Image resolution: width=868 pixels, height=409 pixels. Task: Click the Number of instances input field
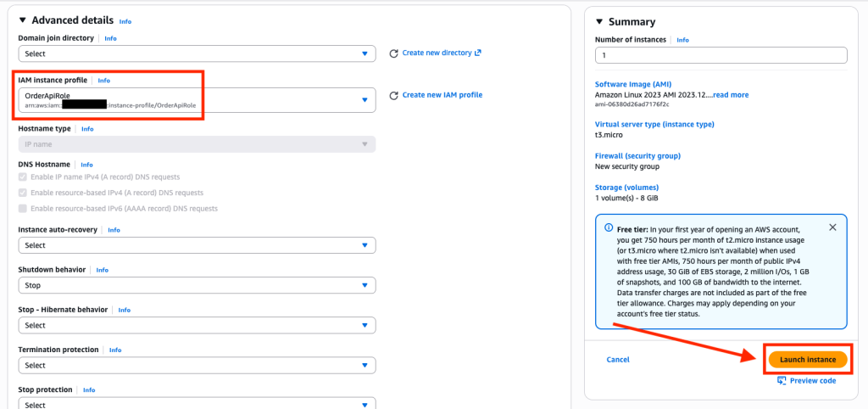[721, 55]
